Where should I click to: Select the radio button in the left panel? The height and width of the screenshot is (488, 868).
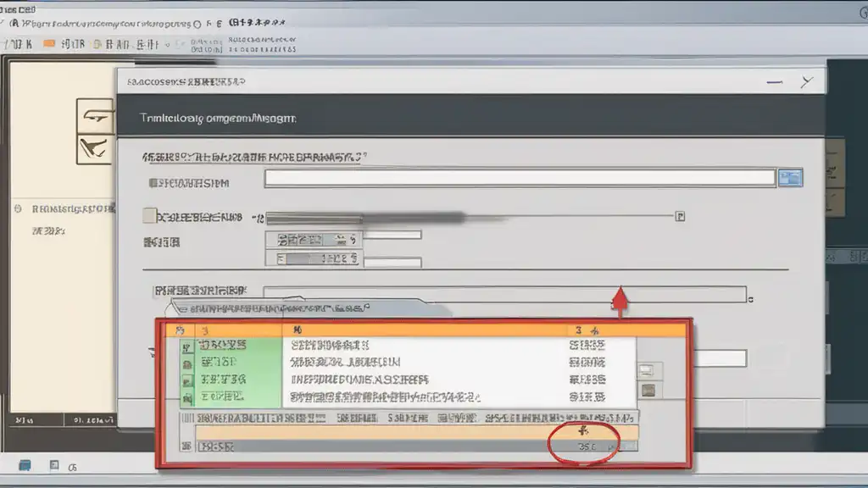click(18, 208)
